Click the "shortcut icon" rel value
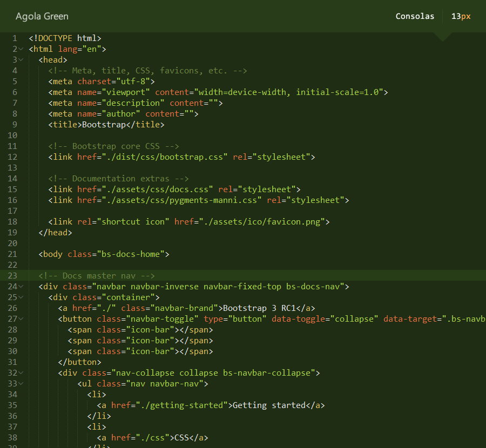This screenshot has width=486, height=448. coord(133,222)
